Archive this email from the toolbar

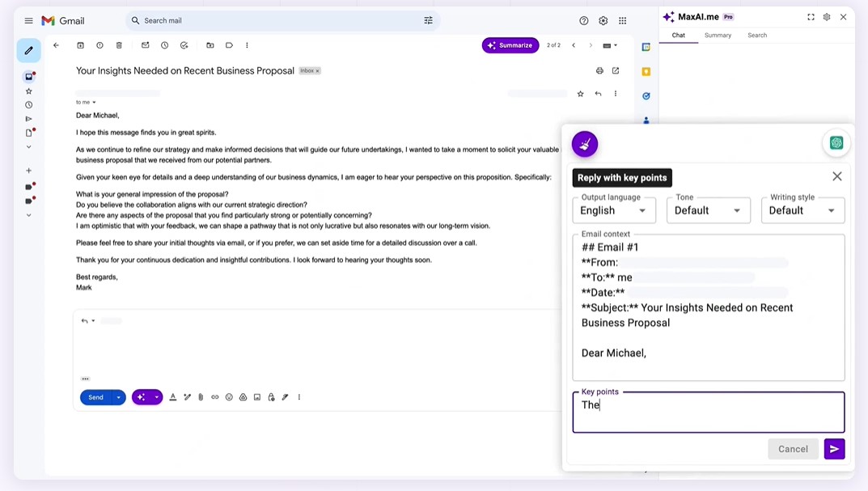pos(80,45)
